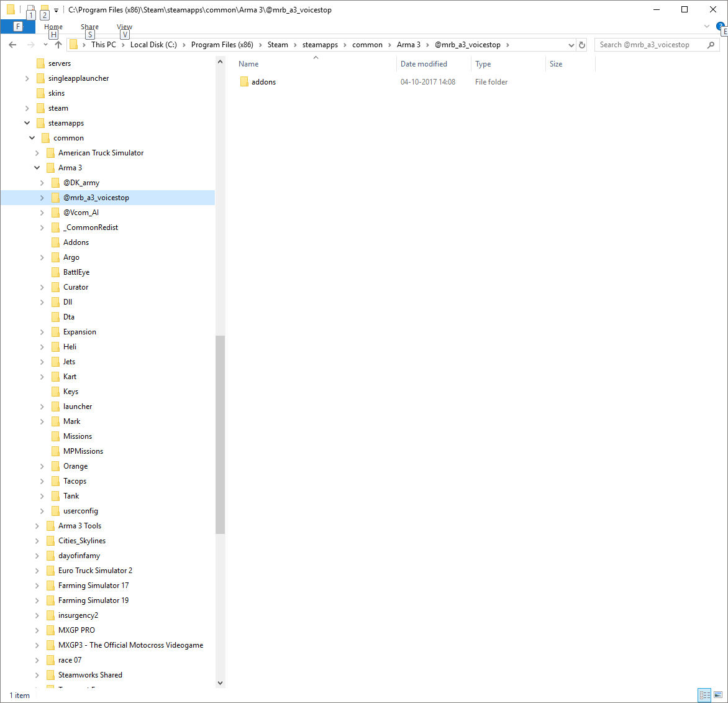
Task: Select skins folder in navigation tree
Action: pos(56,93)
